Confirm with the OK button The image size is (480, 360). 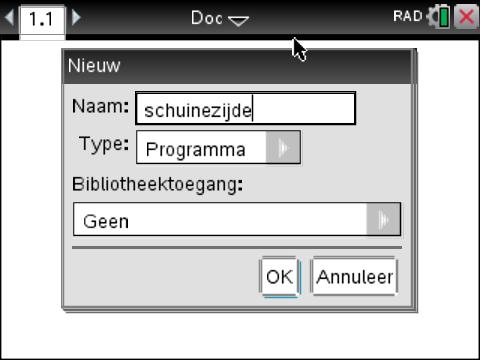point(280,277)
